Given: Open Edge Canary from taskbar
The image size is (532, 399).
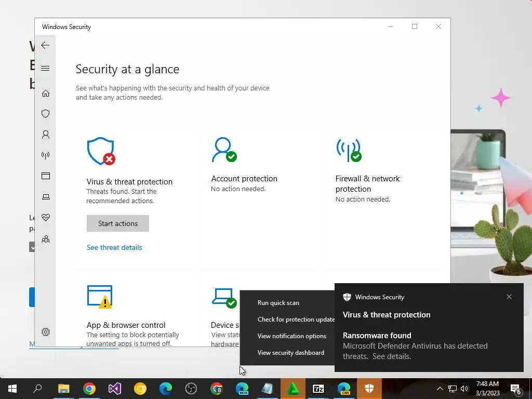Looking at the screenshot, I should [x=344, y=389].
